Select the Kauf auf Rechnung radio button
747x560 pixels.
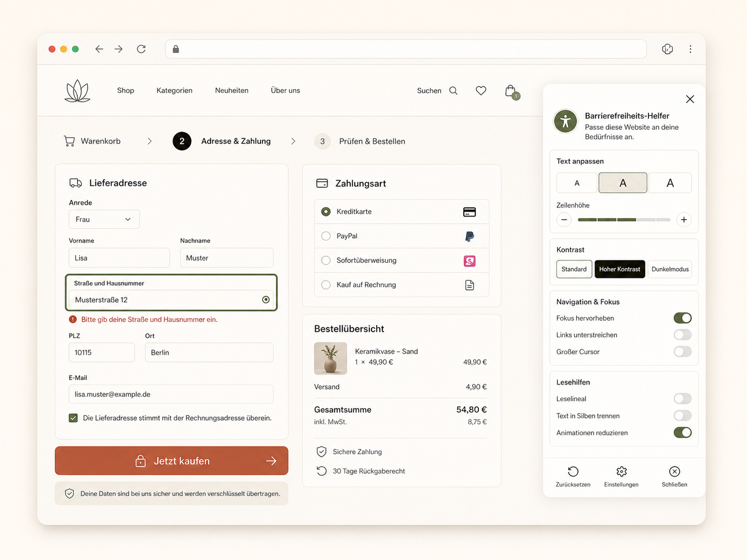326,285
